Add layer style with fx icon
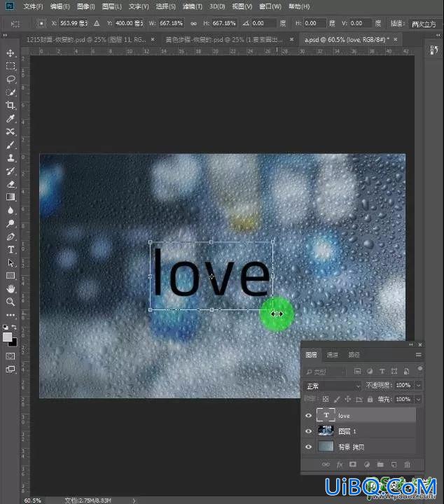Viewport: 444px width, 504px height. 340,465
